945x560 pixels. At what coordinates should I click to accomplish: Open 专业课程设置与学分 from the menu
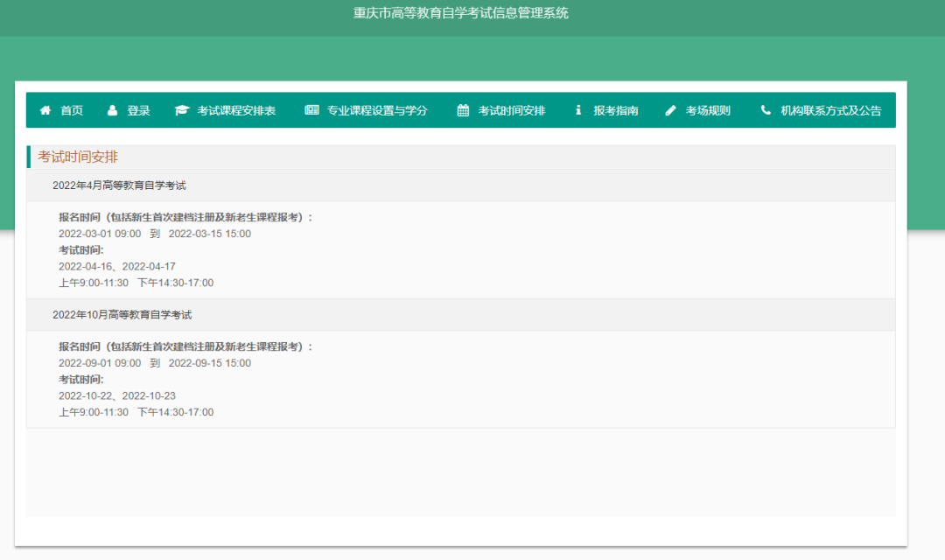pyautogui.click(x=374, y=110)
